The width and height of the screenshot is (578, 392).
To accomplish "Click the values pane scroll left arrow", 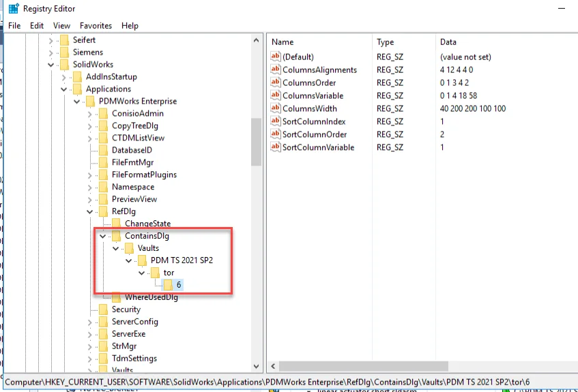I will [x=273, y=366].
